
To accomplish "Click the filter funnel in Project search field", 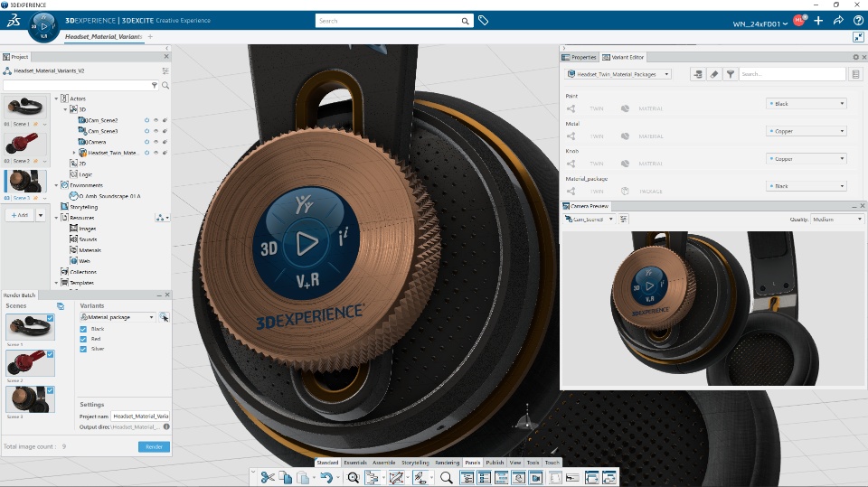I will click(155, 85).
